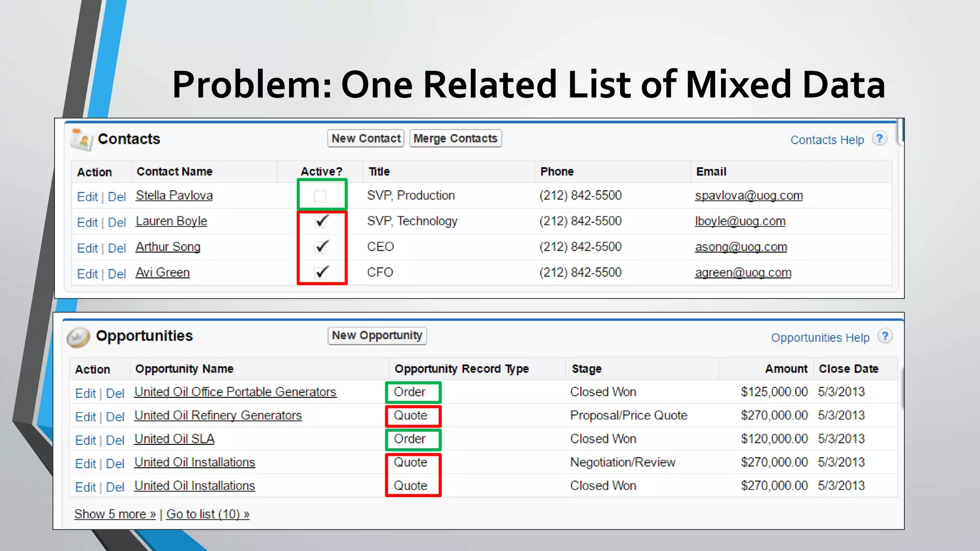Click the SVP, Production title cell
This screenshot has width=980, height=551.
click(x=411, y=196)
